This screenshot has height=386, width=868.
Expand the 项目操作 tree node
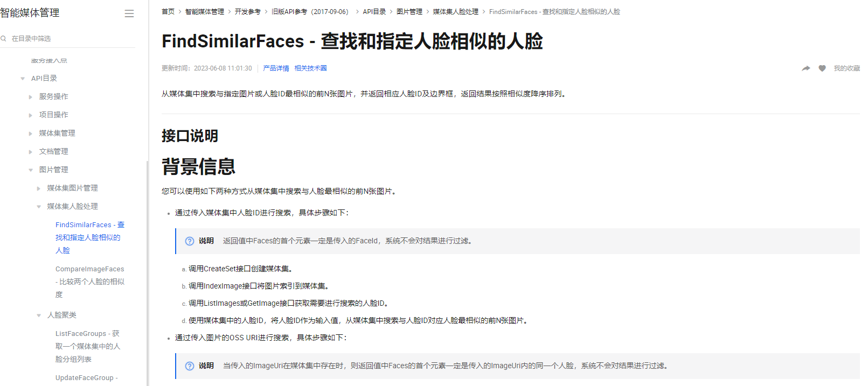31,115
